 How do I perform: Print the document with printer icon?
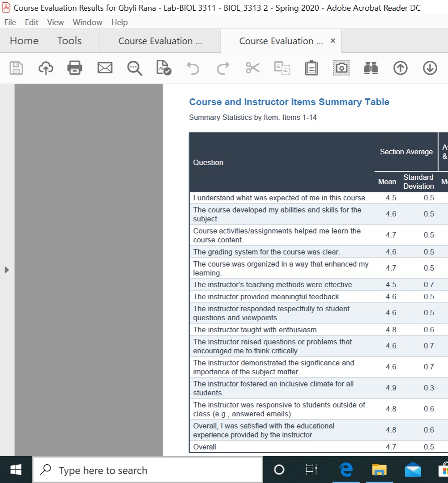click(x=75, y=68)
